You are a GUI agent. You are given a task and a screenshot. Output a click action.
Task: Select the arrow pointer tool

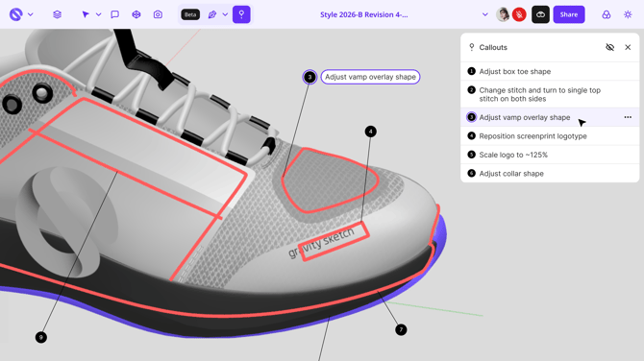point(86,14)
